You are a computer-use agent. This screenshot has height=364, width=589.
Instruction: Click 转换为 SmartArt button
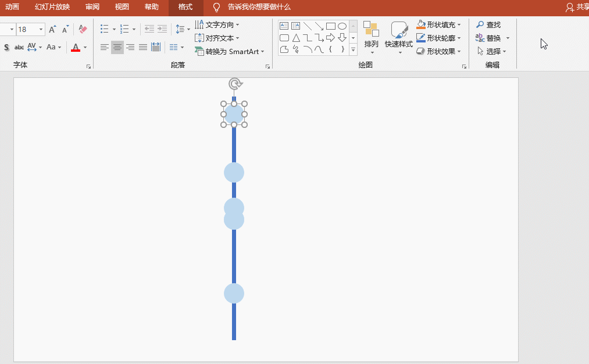tap(229, 52)
